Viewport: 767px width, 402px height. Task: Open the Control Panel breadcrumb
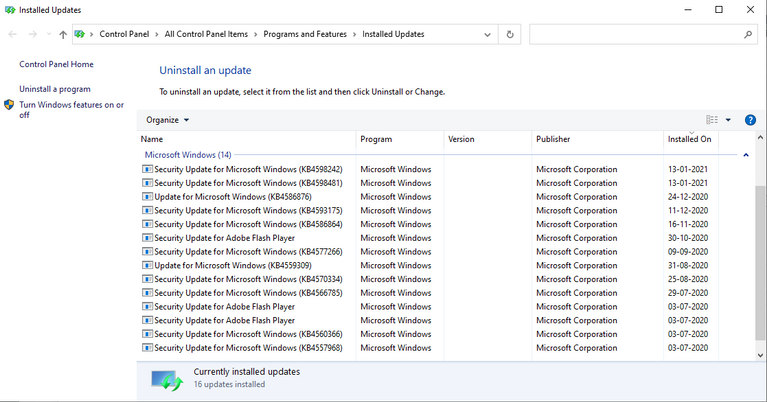pos(124,34)
